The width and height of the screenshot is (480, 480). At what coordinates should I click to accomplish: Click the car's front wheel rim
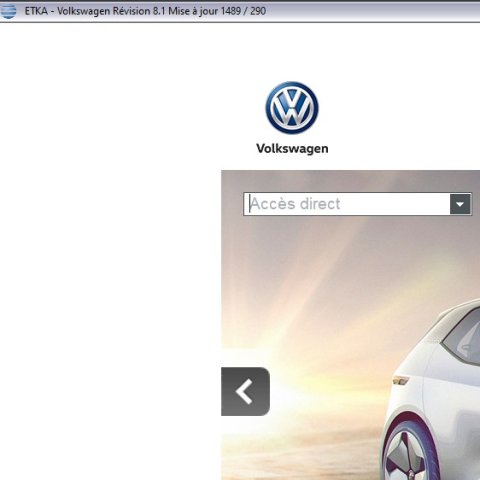(x=408, y=457)
